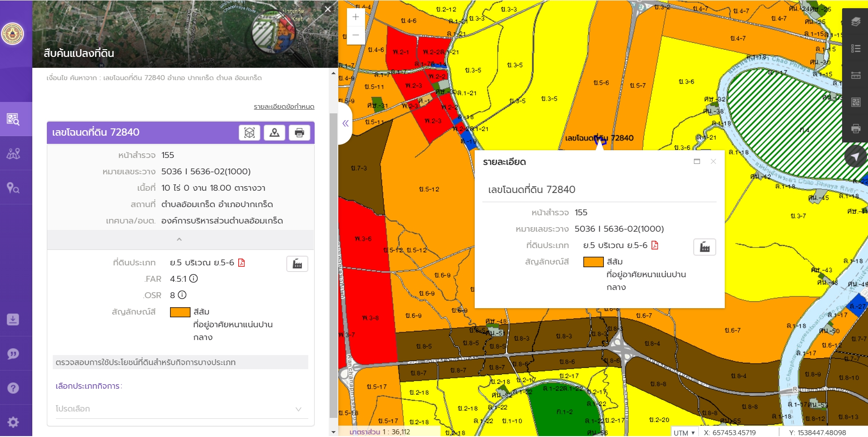Print the land parcel 72840 report

299,132
